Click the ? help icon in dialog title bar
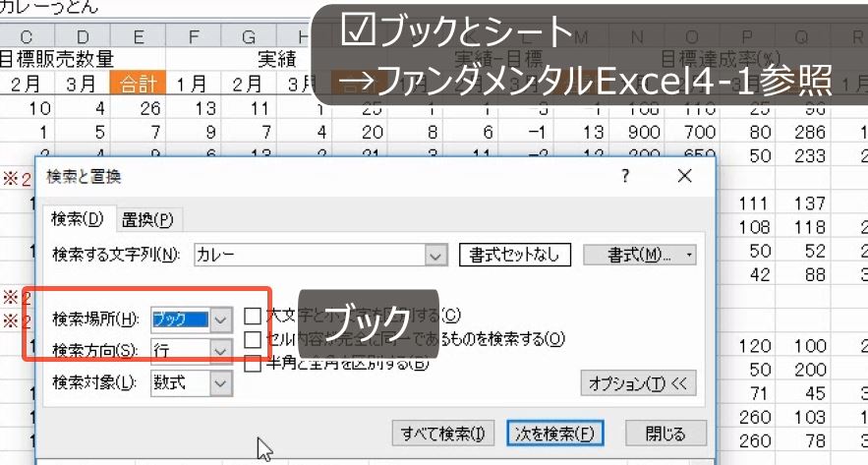The width and height of the screenshot is (868, 465). click(625, 176)
